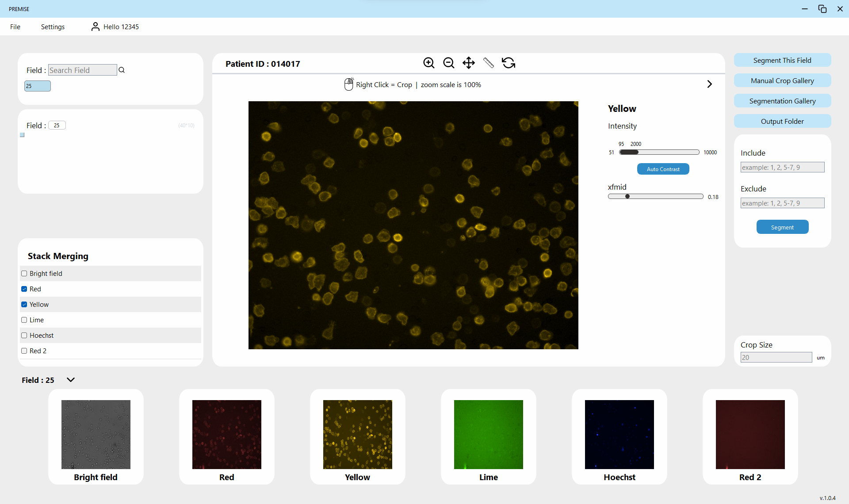Image resolution: width=849 pixels, height=504 pixels.
Task: Click the zoom in magnifier icon
Action: click(x=428, y=63)
